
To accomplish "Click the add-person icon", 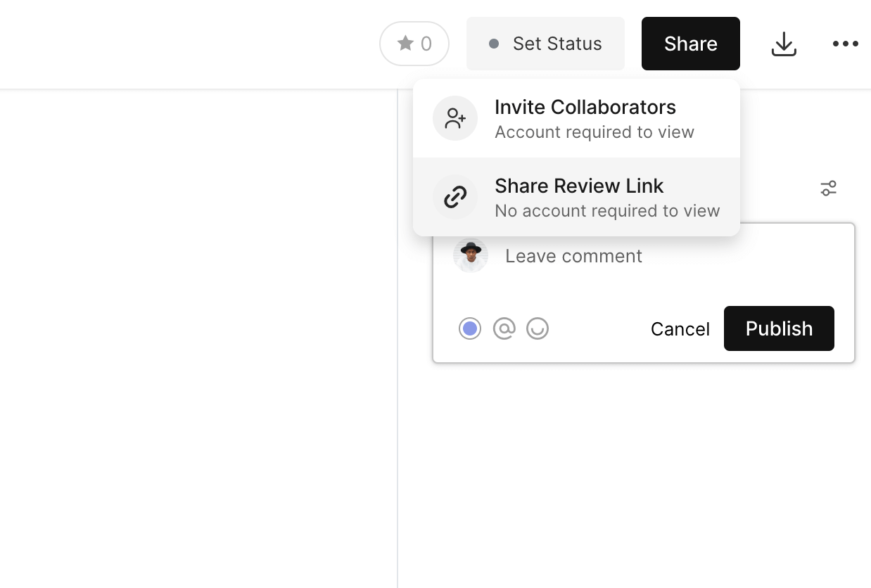I will (x=455, y=118).
